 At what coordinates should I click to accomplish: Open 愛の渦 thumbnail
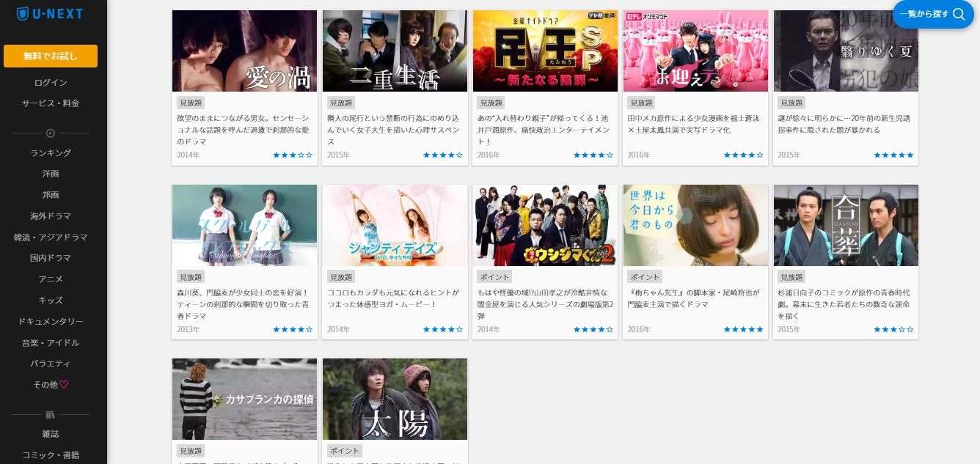coord(244,51)
